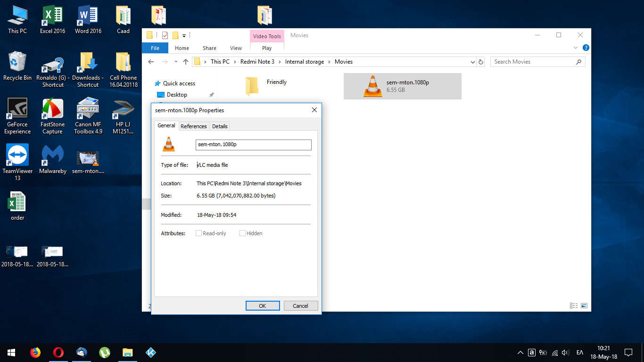Expand the address bar history dropdown
The width and height of the screenshot is (644, 362).
pyautogui.click(x=473, y=62)
